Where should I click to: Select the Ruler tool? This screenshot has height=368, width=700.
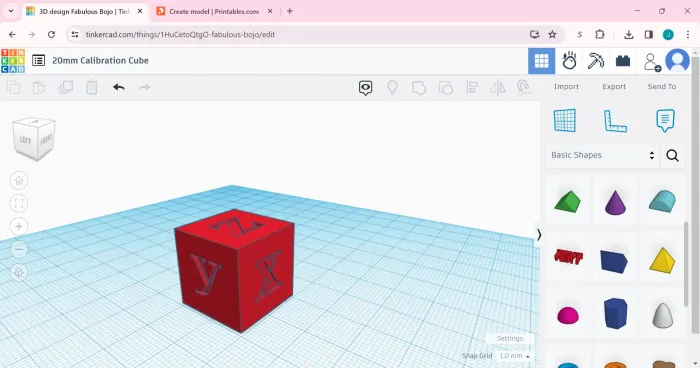click(615, 121)
